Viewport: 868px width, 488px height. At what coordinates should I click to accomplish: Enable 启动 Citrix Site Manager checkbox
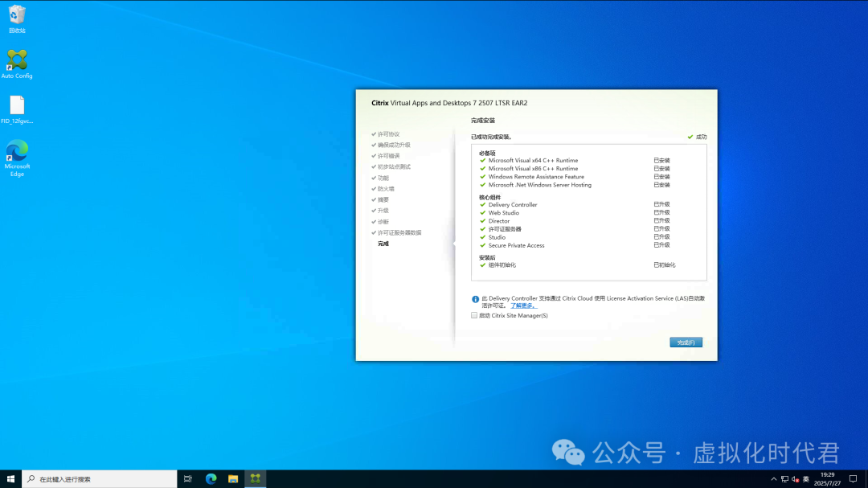coord(474,315)
